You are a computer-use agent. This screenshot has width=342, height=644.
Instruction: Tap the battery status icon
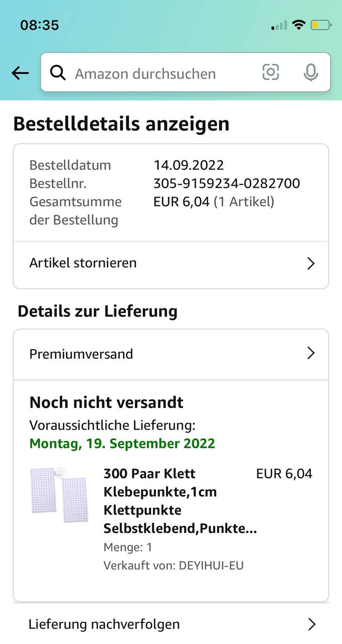[x=320, y=25]
